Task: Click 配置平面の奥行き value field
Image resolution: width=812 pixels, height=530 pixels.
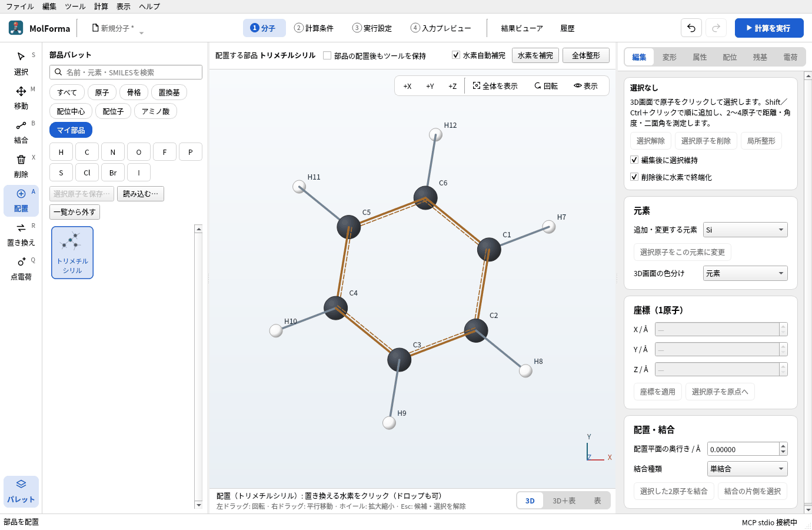Action: coord(743,449)
